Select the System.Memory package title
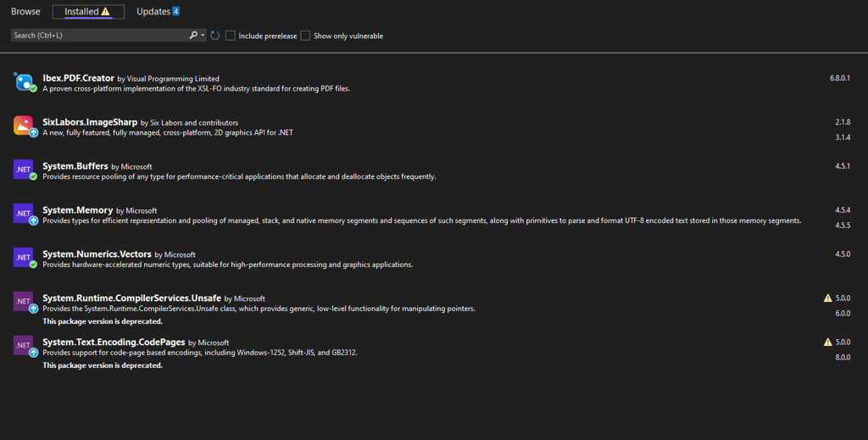 tap(77, 210)
